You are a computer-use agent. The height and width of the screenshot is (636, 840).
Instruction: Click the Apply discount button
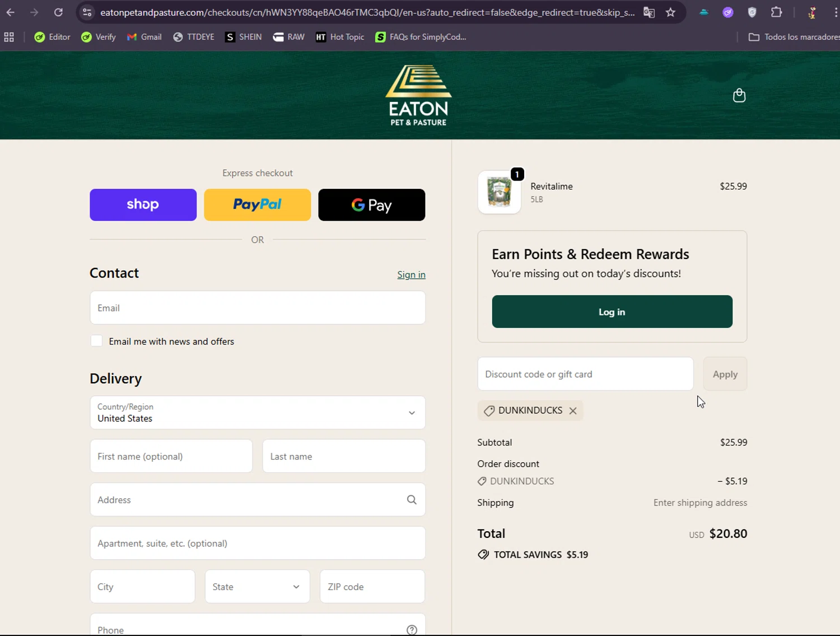click(725, 374)
